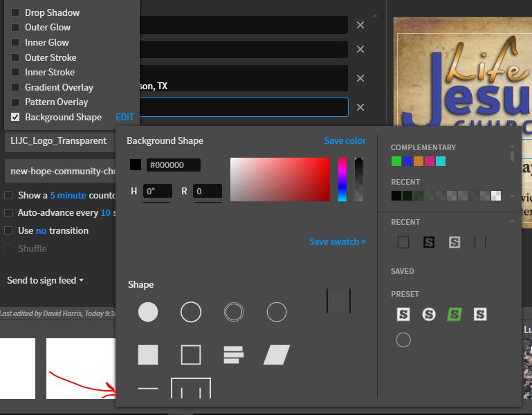Enable Inner Stroke effect
This screenshot has height=415, width=532.
point(15,72)
